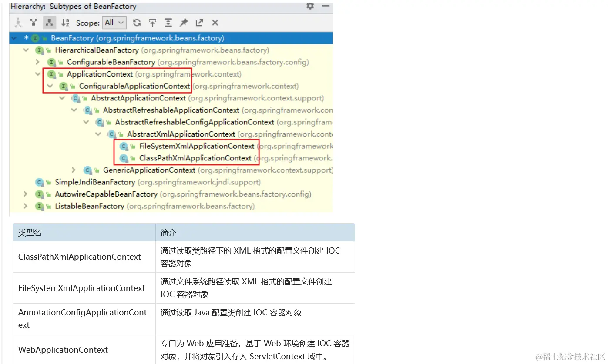
Task: Collapse the AbstractRefreshableApplicationContext node
Action: [x=74, y=110]
